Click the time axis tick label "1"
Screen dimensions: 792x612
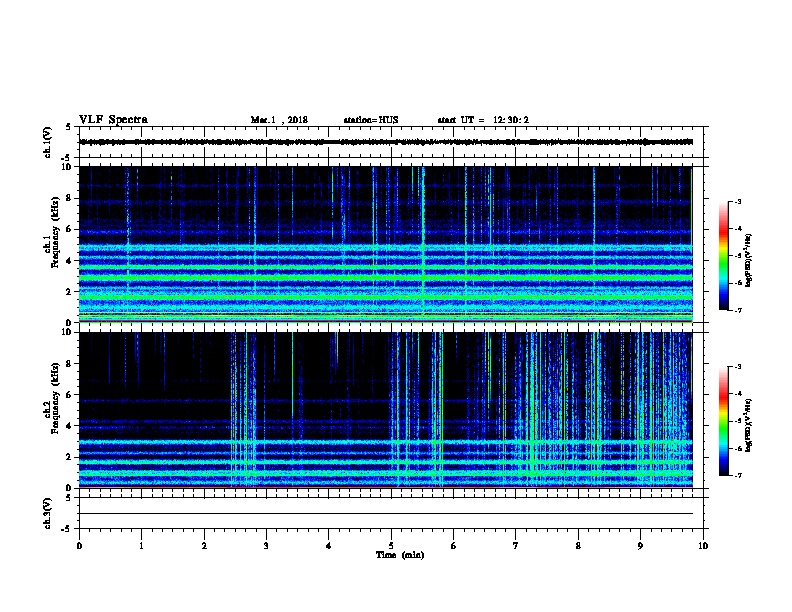click(x=141, y=546)
